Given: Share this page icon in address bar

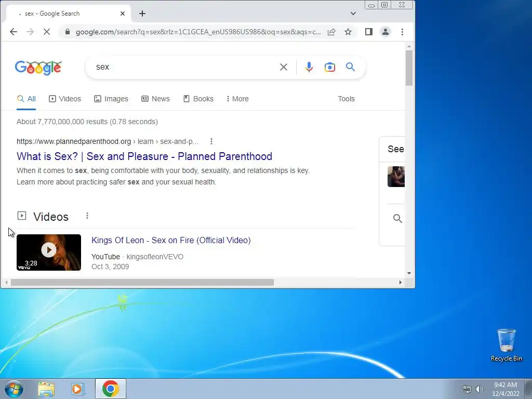Looking at the screenshot, I should 331,32.
